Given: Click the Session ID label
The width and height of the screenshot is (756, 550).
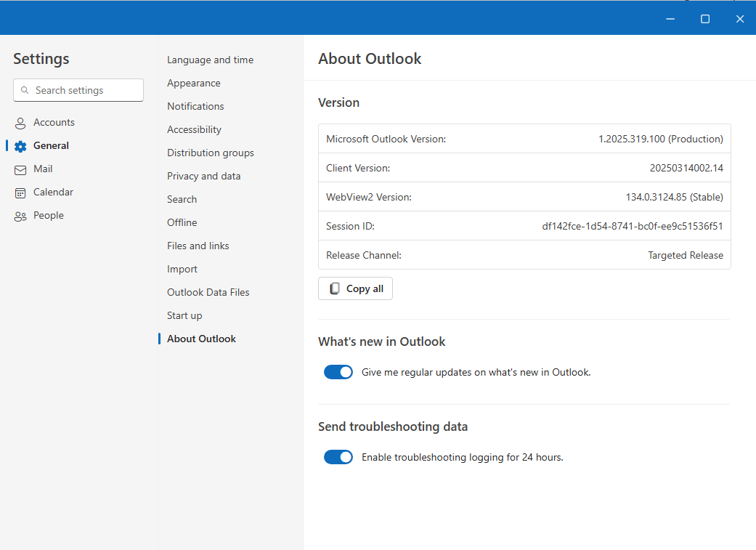Looking at the screenshot, I should [x=350, y=226].
